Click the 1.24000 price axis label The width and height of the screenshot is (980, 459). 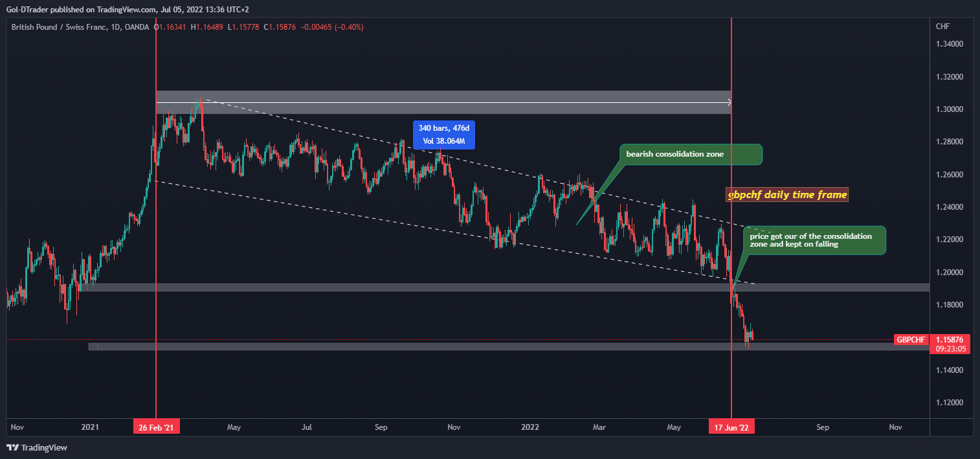click(x=951, y=207)
